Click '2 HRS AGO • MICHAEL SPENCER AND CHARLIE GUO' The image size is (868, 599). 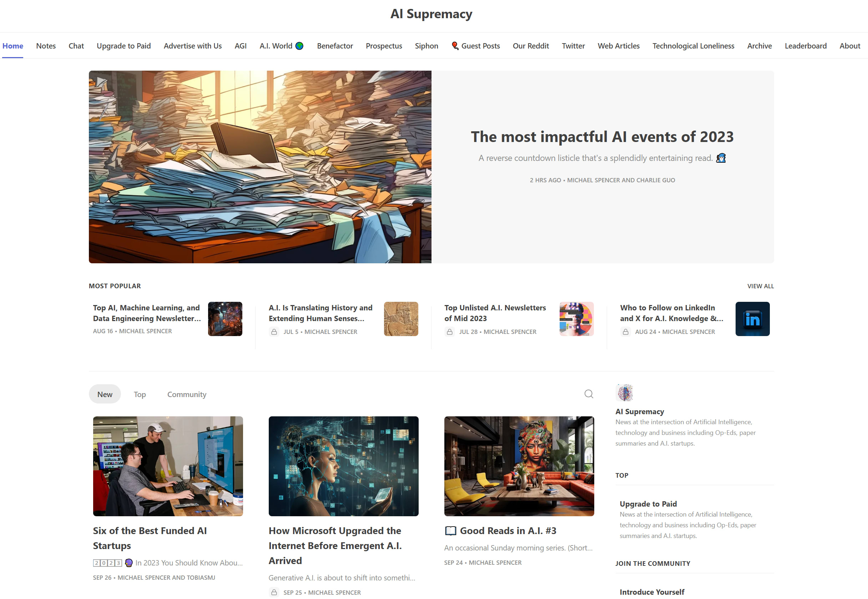tap(602, 180)
